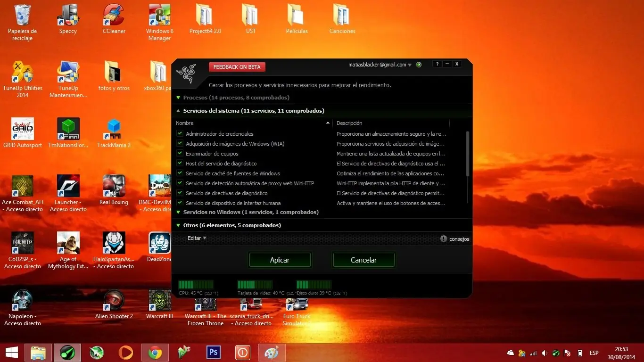This screenshot has height=362, width=644.
Task: Click the Action Center flag tray icon
Action: [568, 353]
